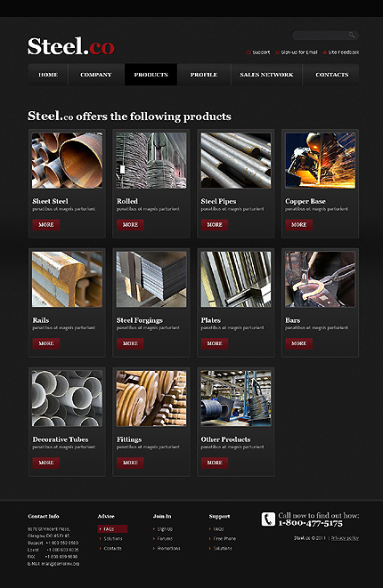
Task: Open the Privacy policy footer link
Action: pyautogui.click(x=345, y=538)
